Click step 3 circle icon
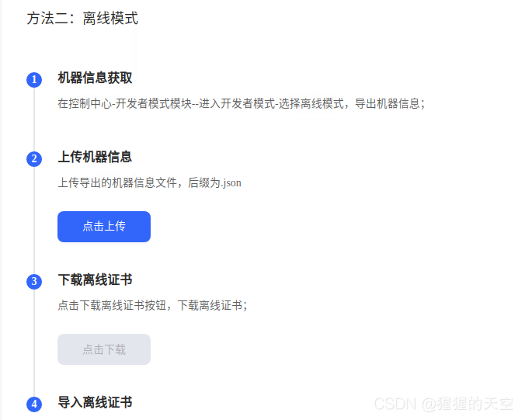 (34, 282)
